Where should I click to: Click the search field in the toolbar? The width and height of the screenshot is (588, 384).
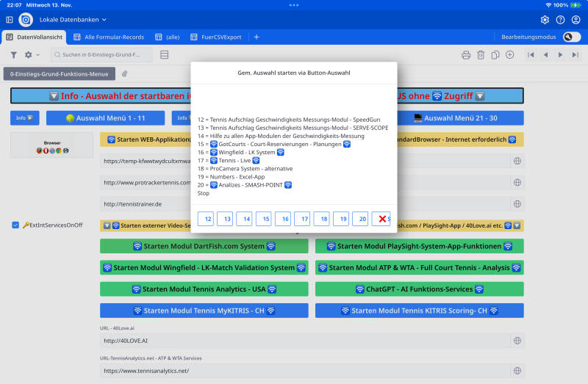(x=101, y=55)
